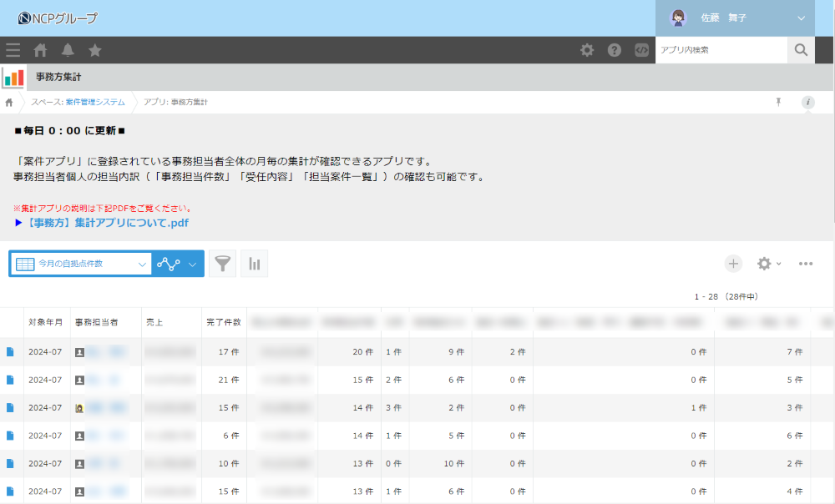Toggle the app info description icon
Screen dimensions: 835x504
807,102
